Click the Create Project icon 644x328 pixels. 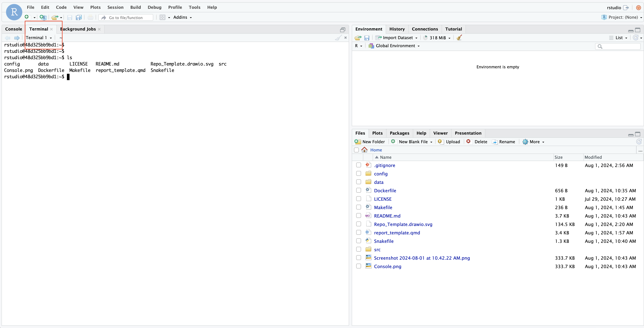pos(43,17)
